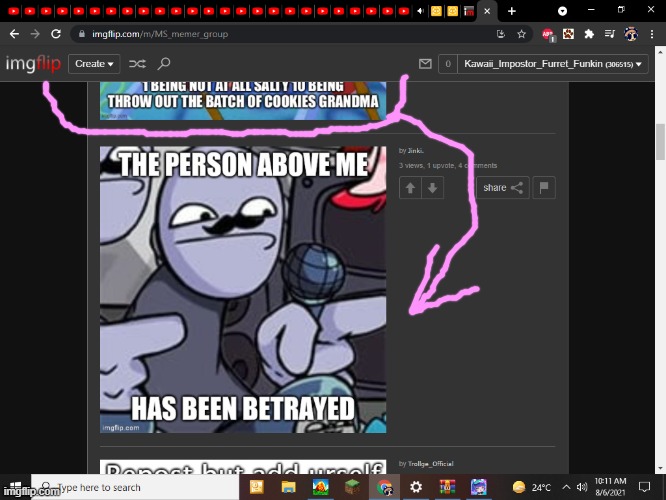Click the install app icon in address bar
The width and height of the screenshot is (666, 500).
(x=501, y=34)
